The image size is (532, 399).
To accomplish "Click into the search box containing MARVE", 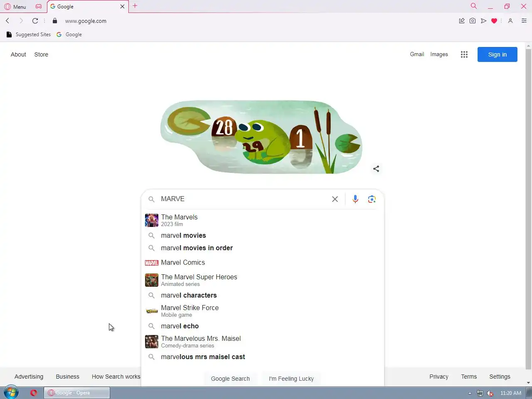I will 243,199.
